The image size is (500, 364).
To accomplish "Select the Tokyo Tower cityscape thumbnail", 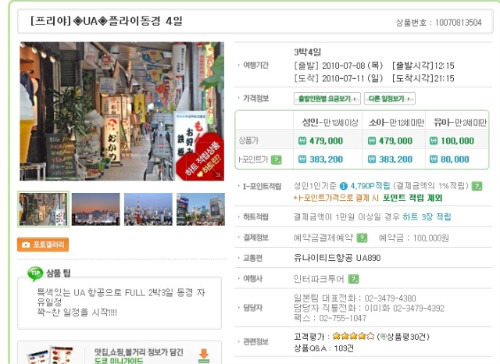I will point(148,209).
